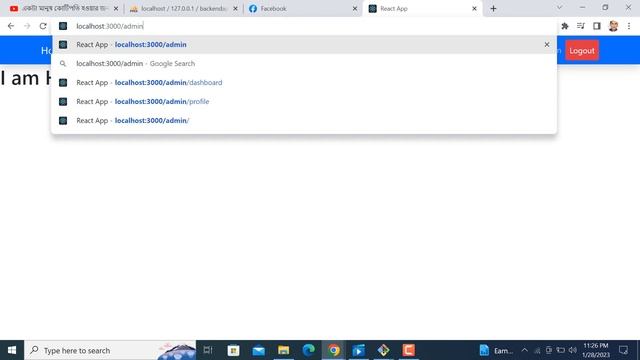
Task: Toggle the Chrome side panel icon
Action: 597,26
